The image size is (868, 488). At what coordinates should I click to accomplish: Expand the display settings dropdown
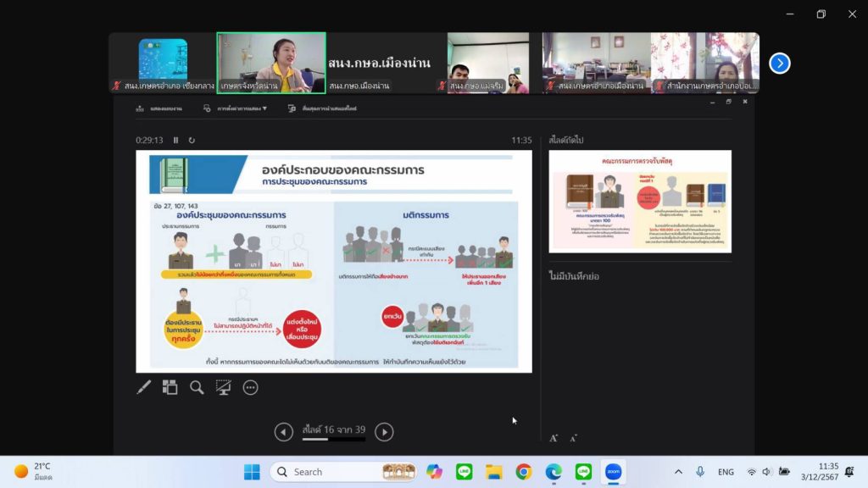(236, 108)
